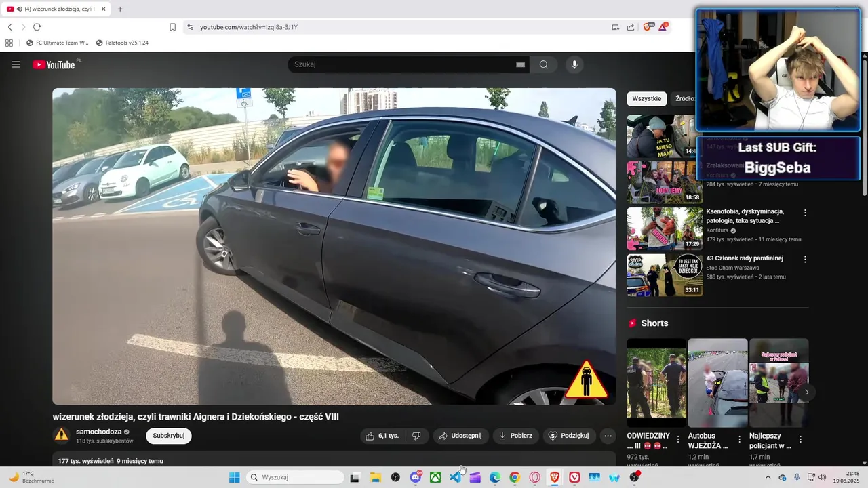Dislike the video with thumbs-down
This screenshot has width=868, height=488.
point(417,436)
